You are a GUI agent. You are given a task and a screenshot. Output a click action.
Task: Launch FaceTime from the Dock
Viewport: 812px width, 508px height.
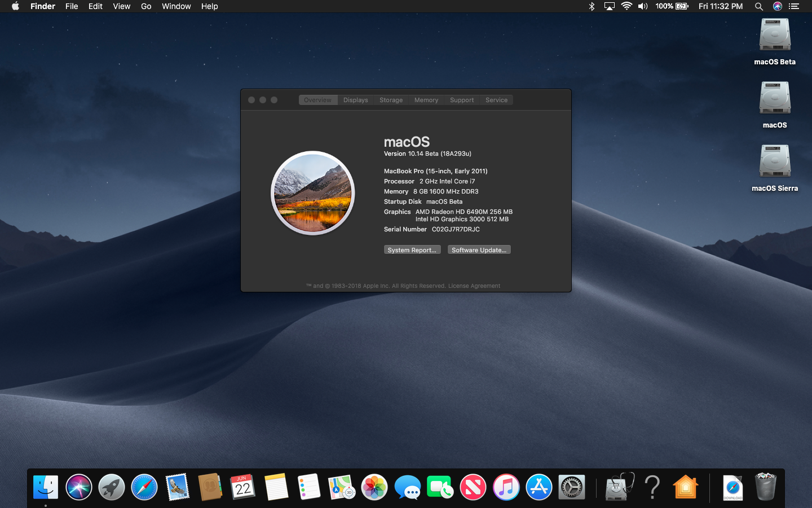pos(440,487)
